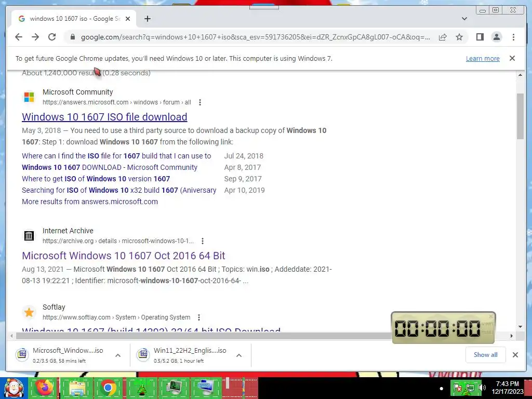Click the Jul 24, 2018 date text
Screen dimensions: 532x399
click(244, 156)
